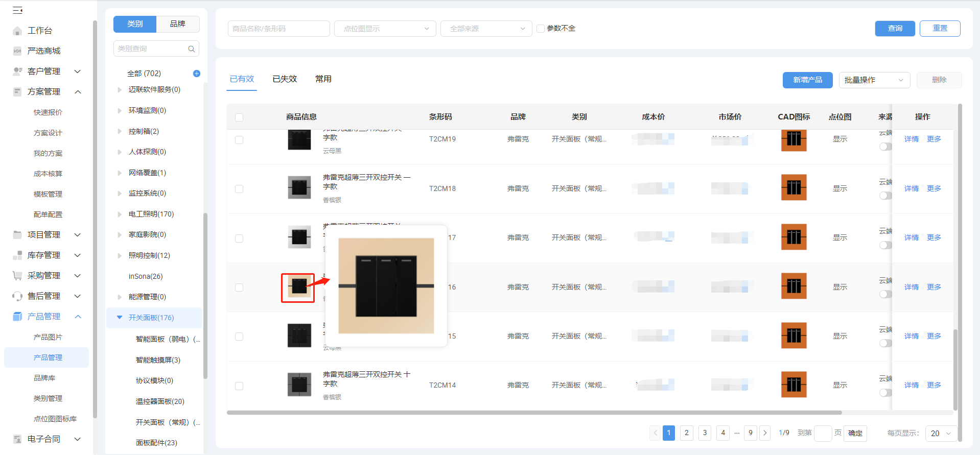Open 详情 link for T2CM18

(912, 188)
